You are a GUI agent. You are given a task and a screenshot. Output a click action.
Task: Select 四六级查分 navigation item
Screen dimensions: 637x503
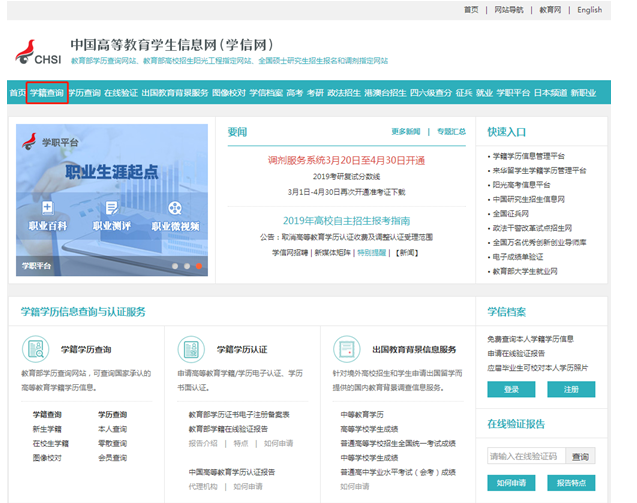tap(430, 93)
